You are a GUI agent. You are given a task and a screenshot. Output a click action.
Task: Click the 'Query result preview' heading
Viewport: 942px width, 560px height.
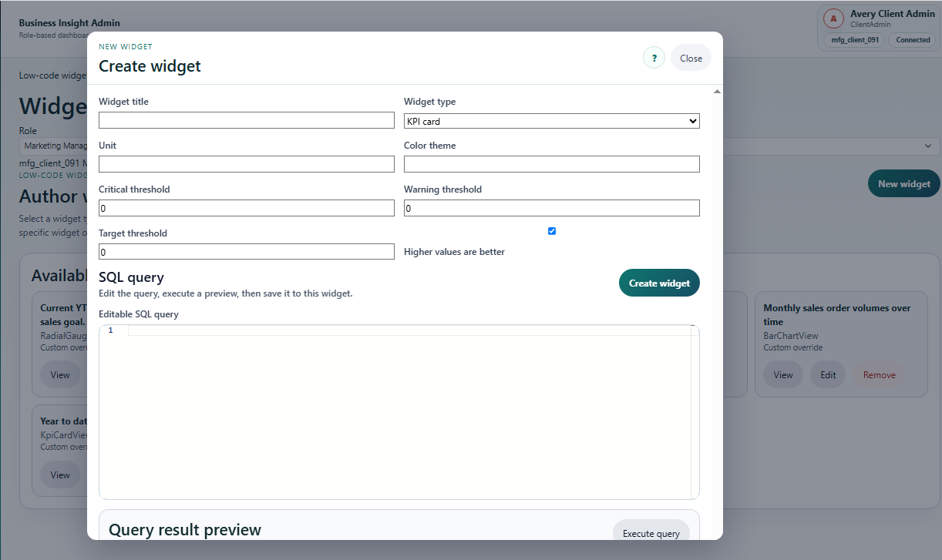click(x=185, y=530)
